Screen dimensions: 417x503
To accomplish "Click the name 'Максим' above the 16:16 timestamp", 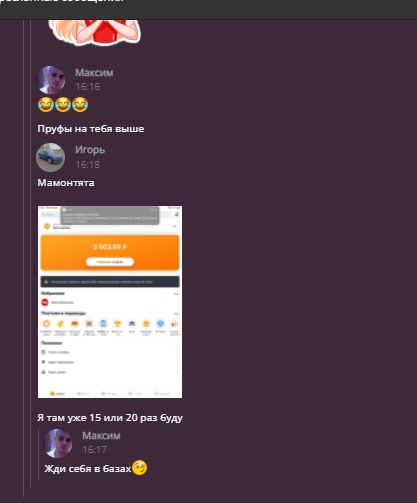I will 94,72.
